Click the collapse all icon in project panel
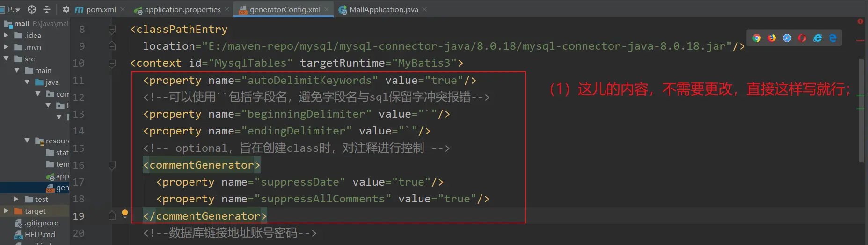Image resolution: width=868 pixels, height=245 pixels. (x=47, y=9)
